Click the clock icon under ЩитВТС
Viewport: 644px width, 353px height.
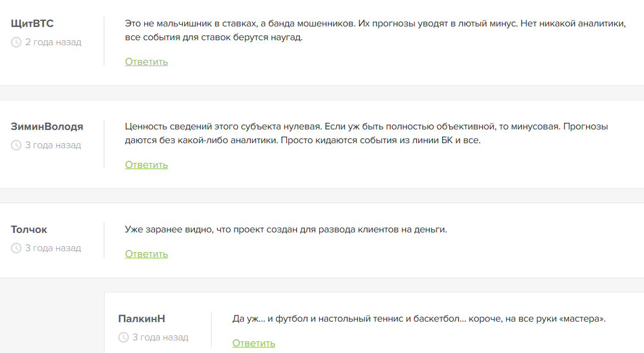[x=16, y=42]
